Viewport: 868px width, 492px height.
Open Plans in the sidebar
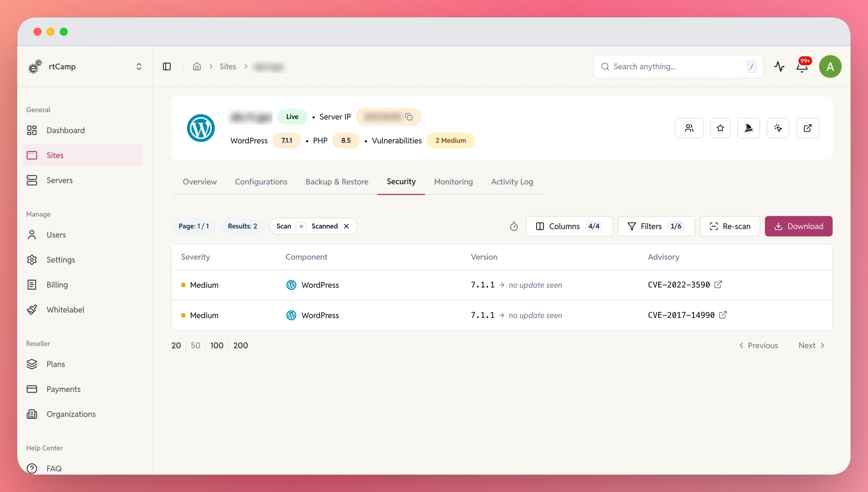(83, 364)
